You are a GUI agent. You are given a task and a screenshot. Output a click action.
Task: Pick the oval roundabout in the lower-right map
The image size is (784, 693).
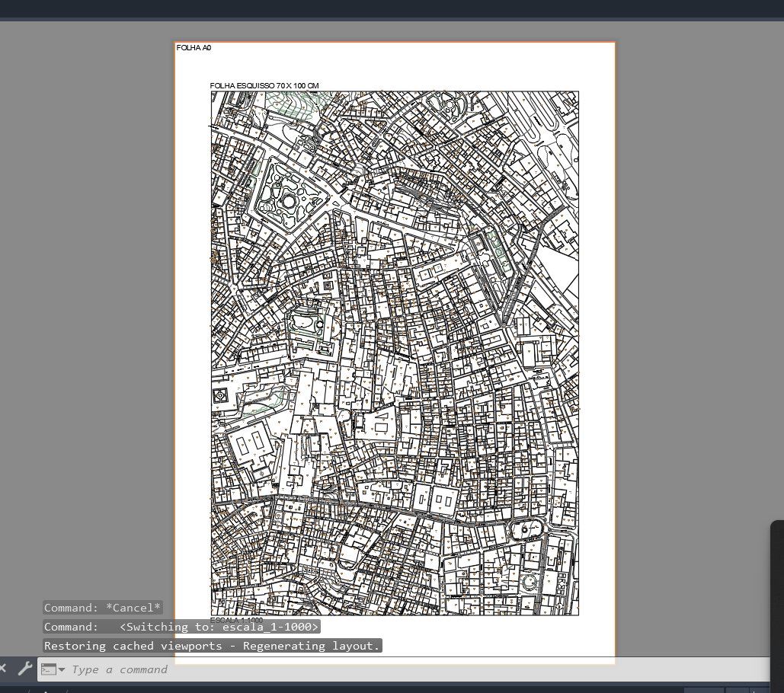pyautogui.click(x=526, y=529)
